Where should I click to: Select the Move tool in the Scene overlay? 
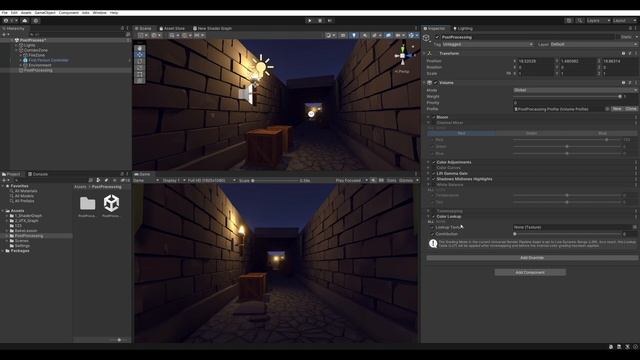[x=140, y=55]
